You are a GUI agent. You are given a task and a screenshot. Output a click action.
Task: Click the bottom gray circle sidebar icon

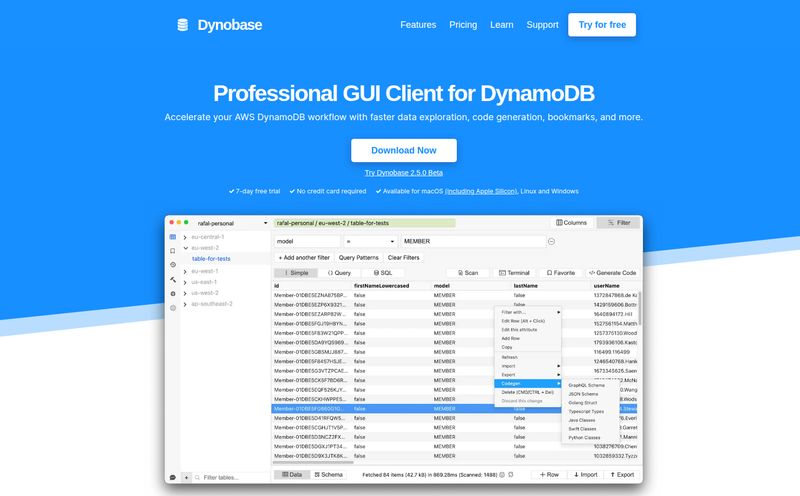click(173, 308)
